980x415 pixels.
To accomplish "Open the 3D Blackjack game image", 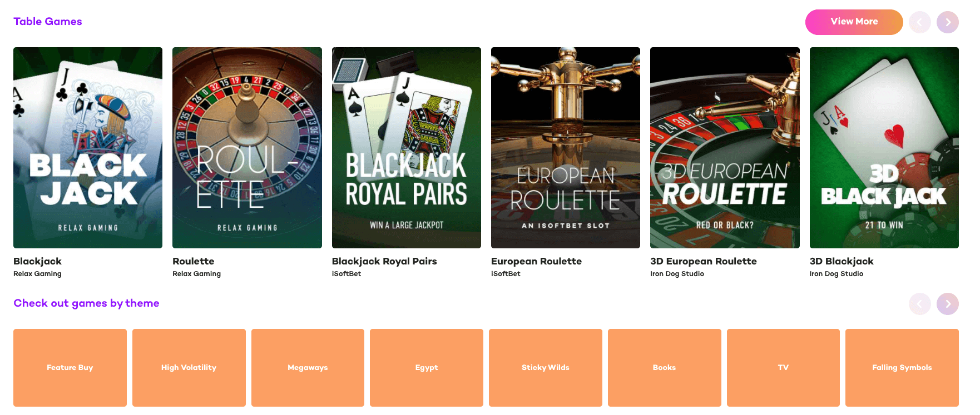I will pos(884,148).
